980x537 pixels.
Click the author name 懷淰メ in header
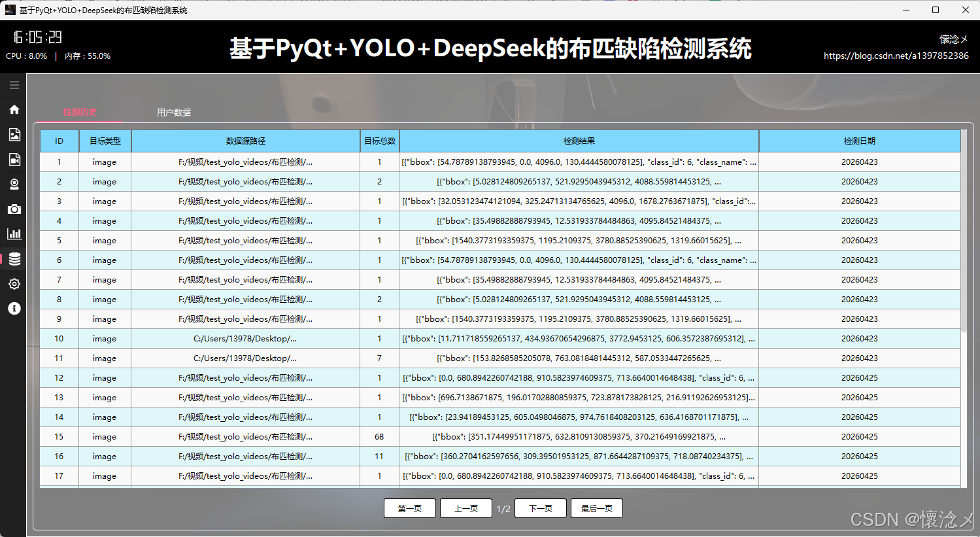954,39
